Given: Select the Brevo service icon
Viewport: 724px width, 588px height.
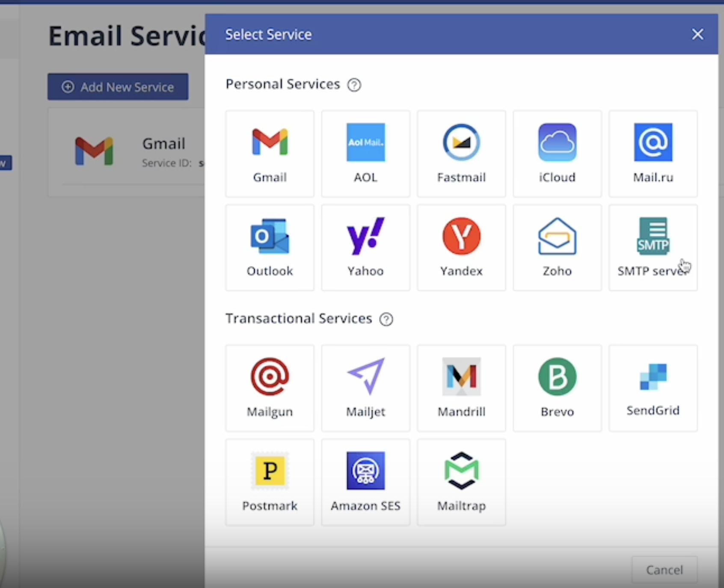Looking at the screenshot, I should (557, 377).
